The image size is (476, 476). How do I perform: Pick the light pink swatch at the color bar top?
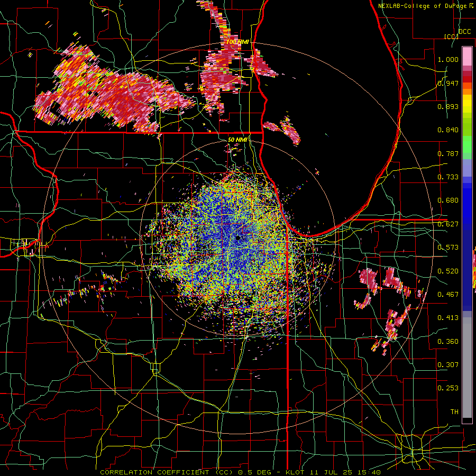pos(467,56)
